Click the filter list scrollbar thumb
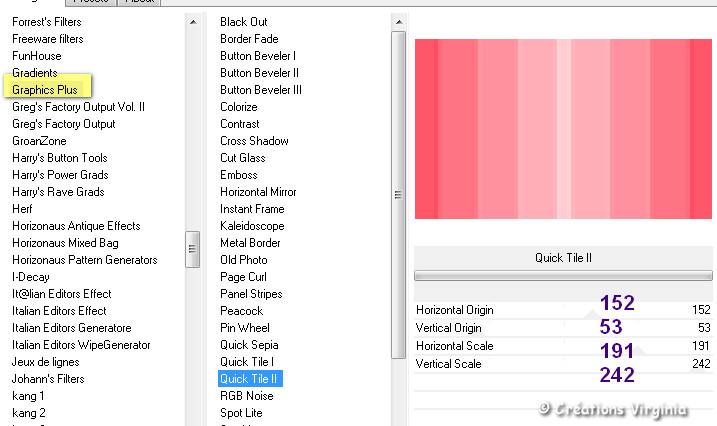The width and height of the screenshot is (717, 426). pos(398,195)
